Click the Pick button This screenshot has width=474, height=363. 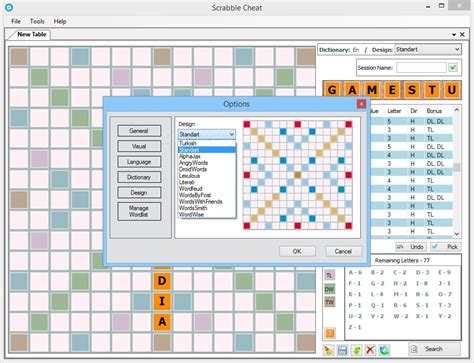(446, 247)
